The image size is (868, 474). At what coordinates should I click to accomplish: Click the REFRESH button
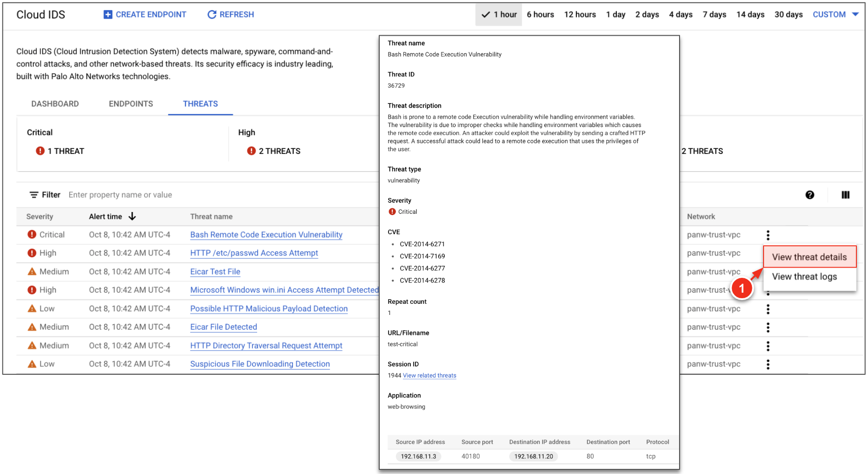click(231, 14)
